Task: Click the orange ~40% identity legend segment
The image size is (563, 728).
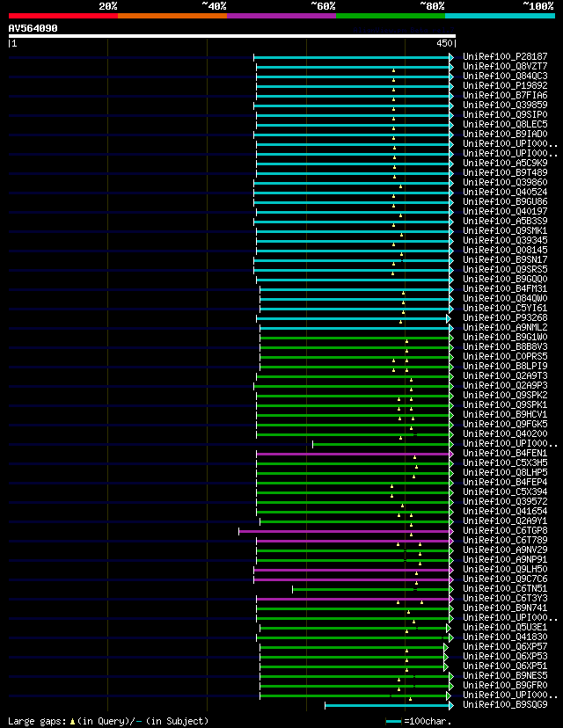Action: click(x=172, y=16)
